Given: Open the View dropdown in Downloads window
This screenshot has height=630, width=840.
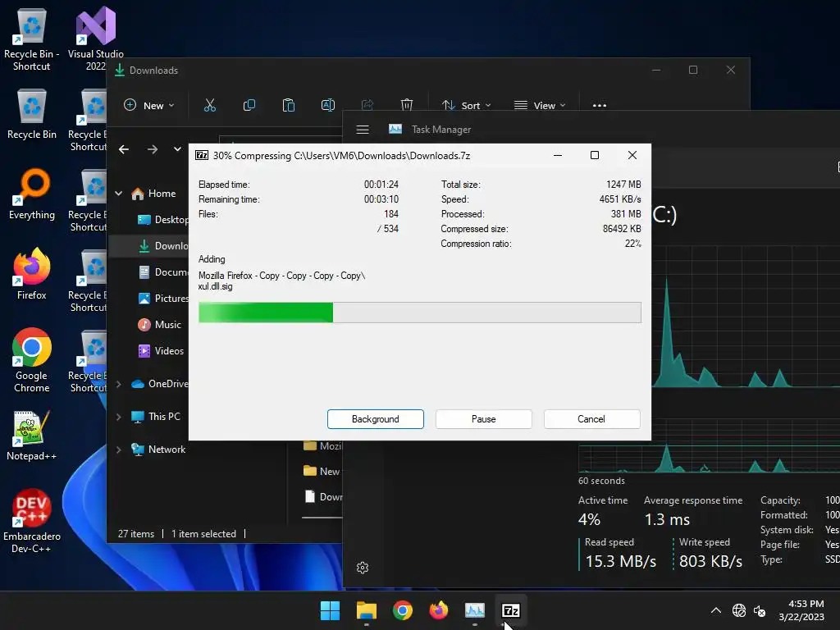Looking at the screenshot, I should click(x=540, y=106).
